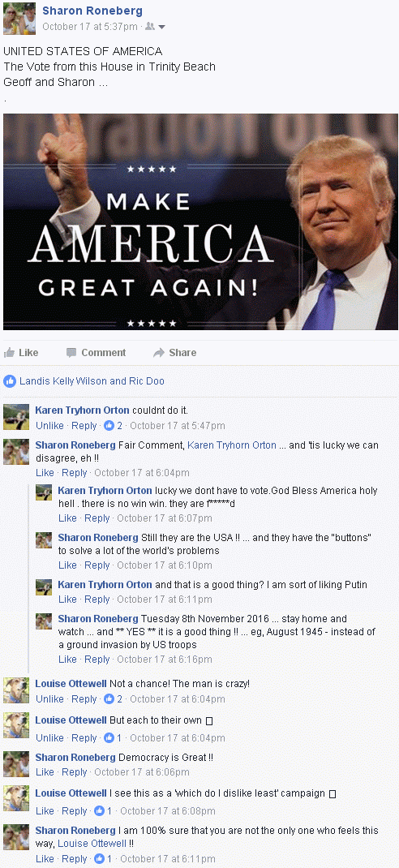Reply to Karen's 'sort of liking Putin' comment

click(x=97, y=599)
